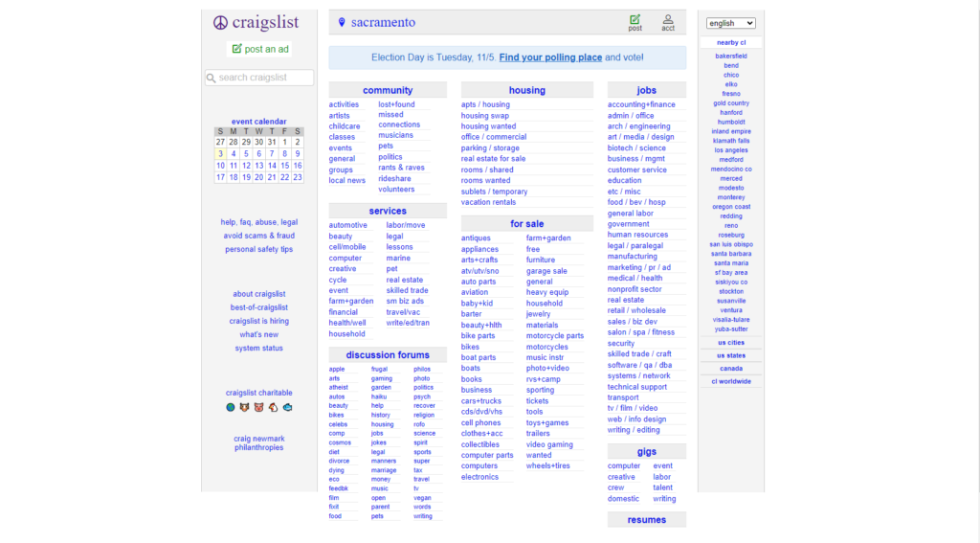Open volunteers category
This screenshot has height=543, width=980.
(396, 189)
